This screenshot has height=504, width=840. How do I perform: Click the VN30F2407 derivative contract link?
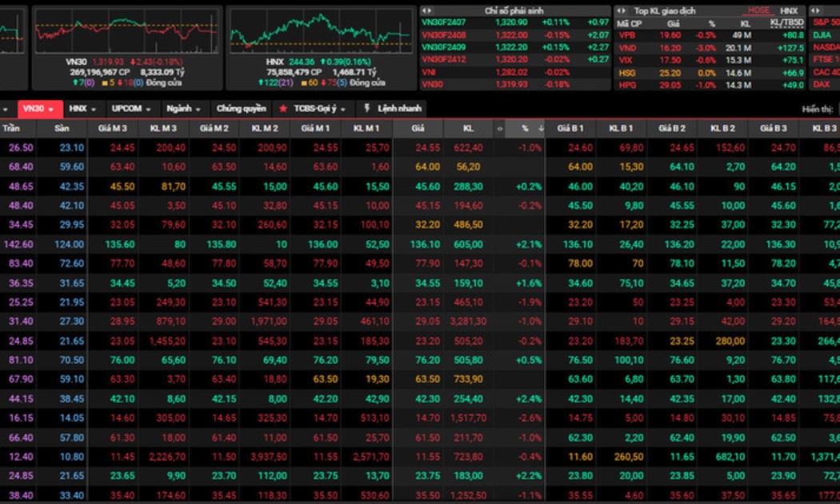tap(442, 22)
